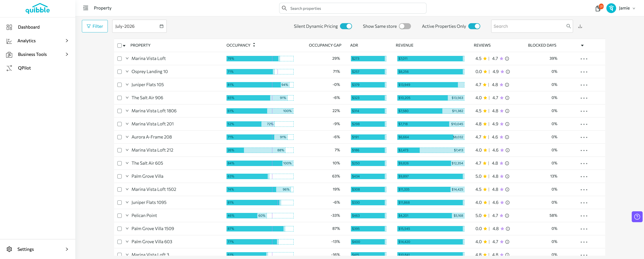
Task: Open three-dot menu for Osprey Landing 10
Action: 584,72
